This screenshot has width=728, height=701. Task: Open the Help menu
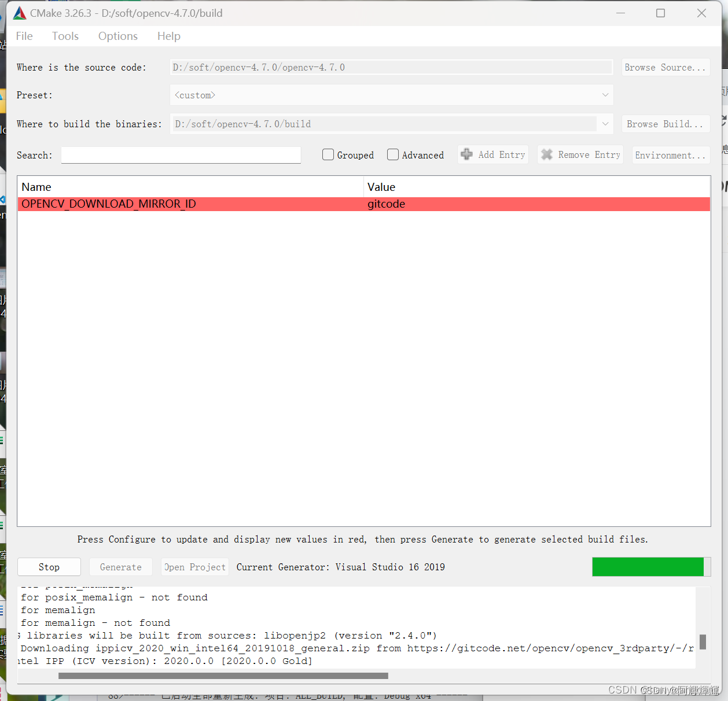168,36
